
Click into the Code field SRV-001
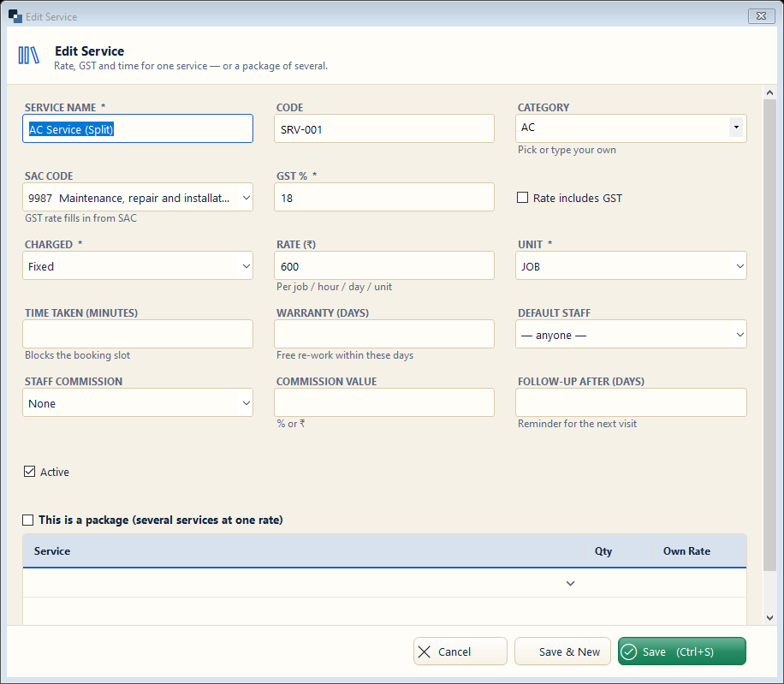(384, 129)
